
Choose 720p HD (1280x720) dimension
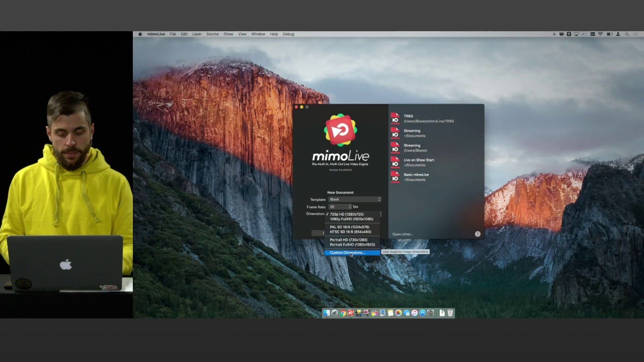coord(352,214)
